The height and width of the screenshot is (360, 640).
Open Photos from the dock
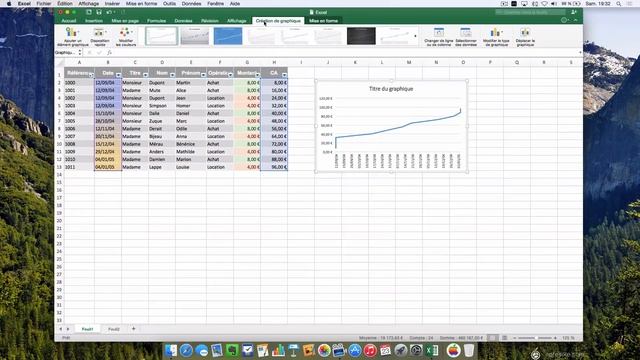[x=324, y=350]
